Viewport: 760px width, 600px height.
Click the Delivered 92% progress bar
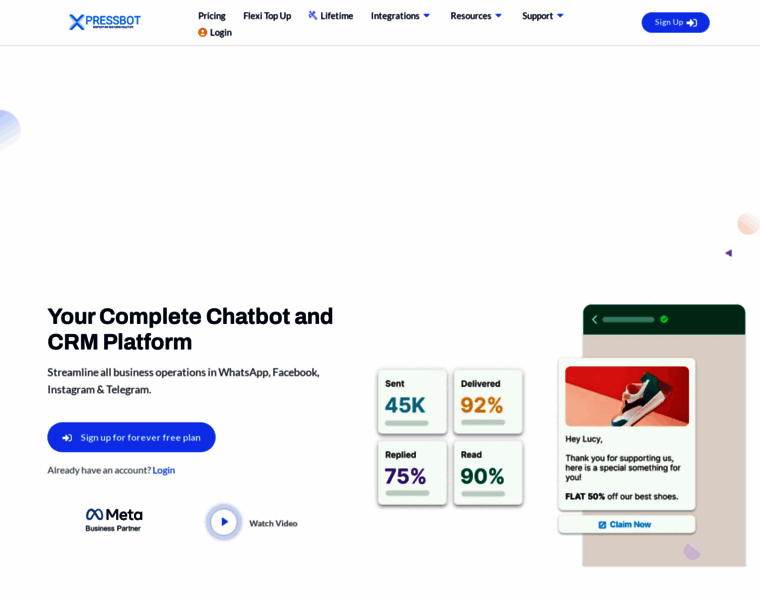483,423
